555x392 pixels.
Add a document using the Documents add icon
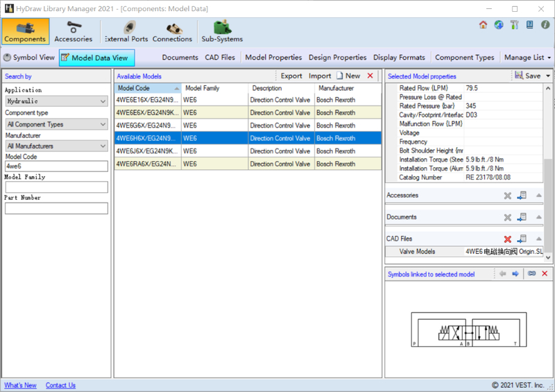522,217
